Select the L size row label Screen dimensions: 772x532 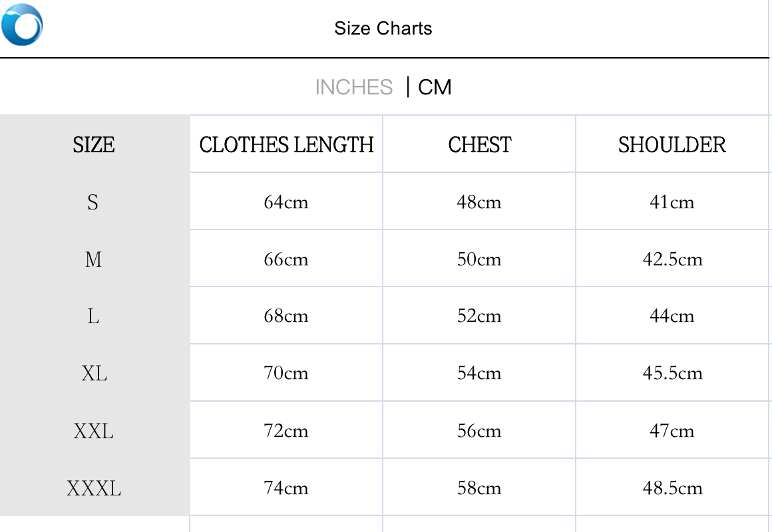pyautogui.click(x=93, y=317)
